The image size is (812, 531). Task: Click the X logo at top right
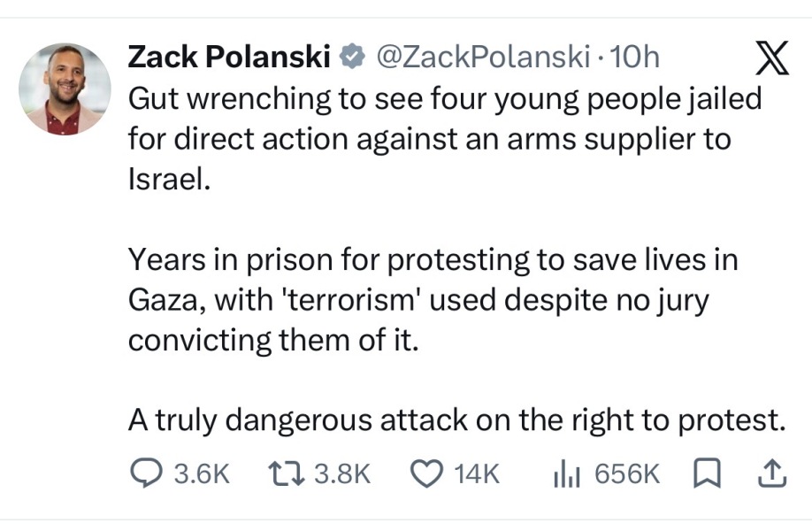(x=772, y=58)
